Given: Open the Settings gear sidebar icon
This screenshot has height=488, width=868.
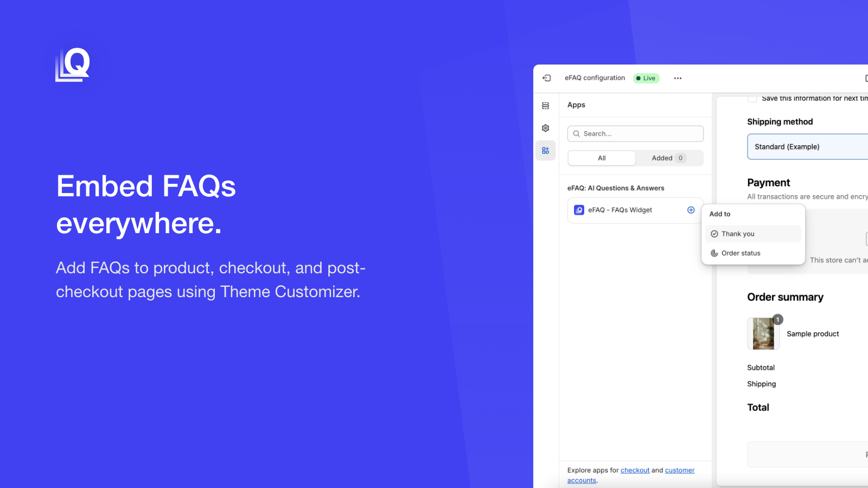Looking at the screenshot, I should point(545,128).
